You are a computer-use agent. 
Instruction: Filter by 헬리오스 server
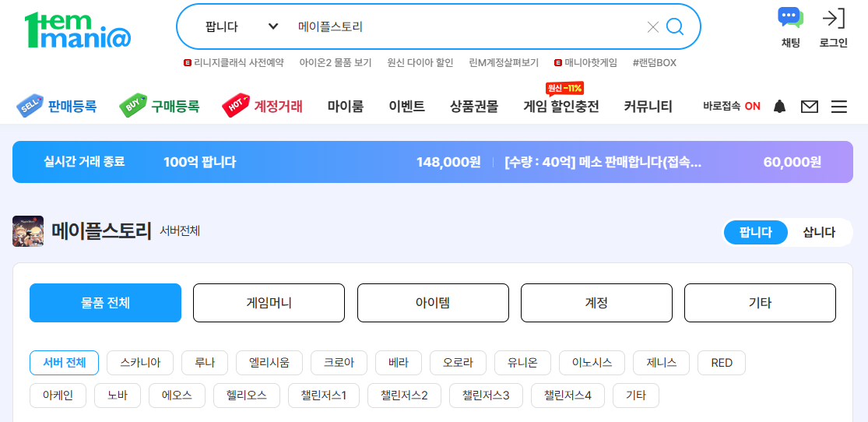pyautogui.click(x=246, y=396)
